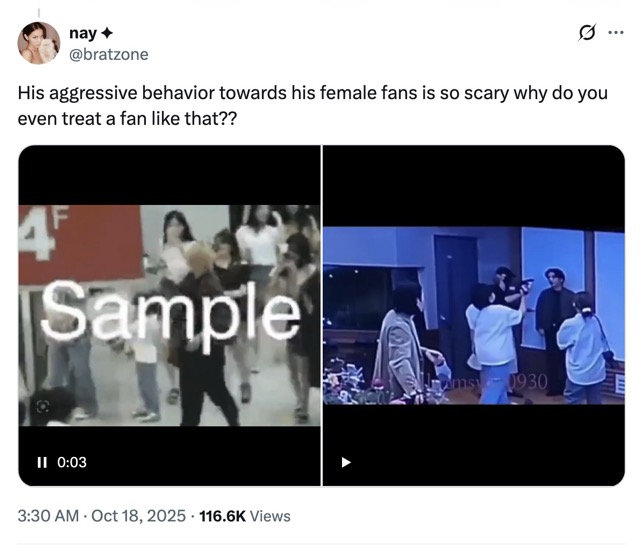Click the 0:03 video time indicator
The width and height of the screenshot is (640, 555).
point(72,462)
